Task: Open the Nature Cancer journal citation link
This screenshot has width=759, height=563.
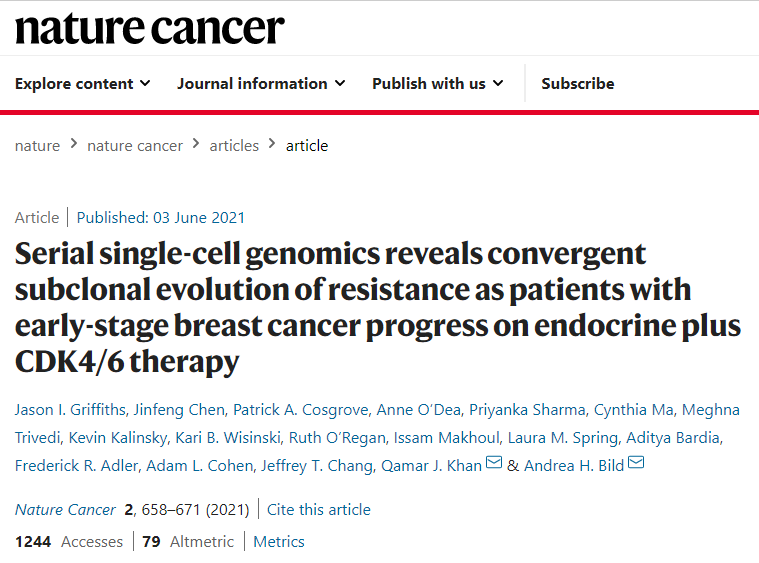Action: [x=65, y=510]
